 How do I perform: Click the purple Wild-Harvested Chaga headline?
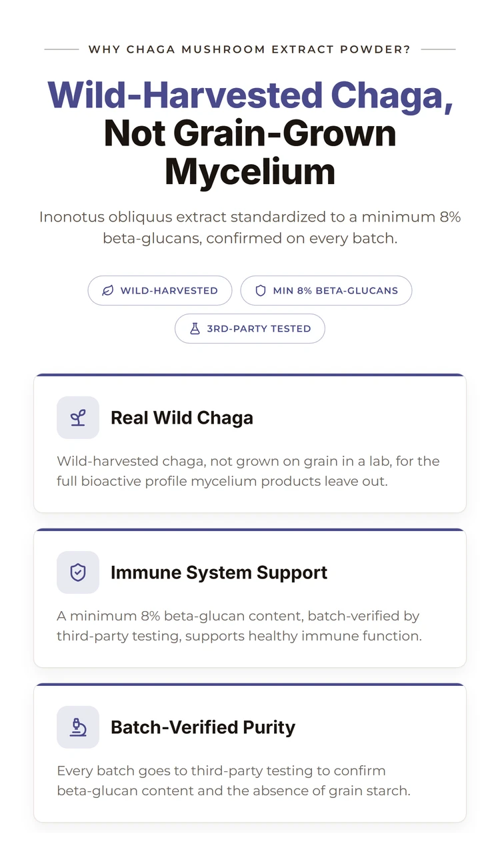(250, 95)
